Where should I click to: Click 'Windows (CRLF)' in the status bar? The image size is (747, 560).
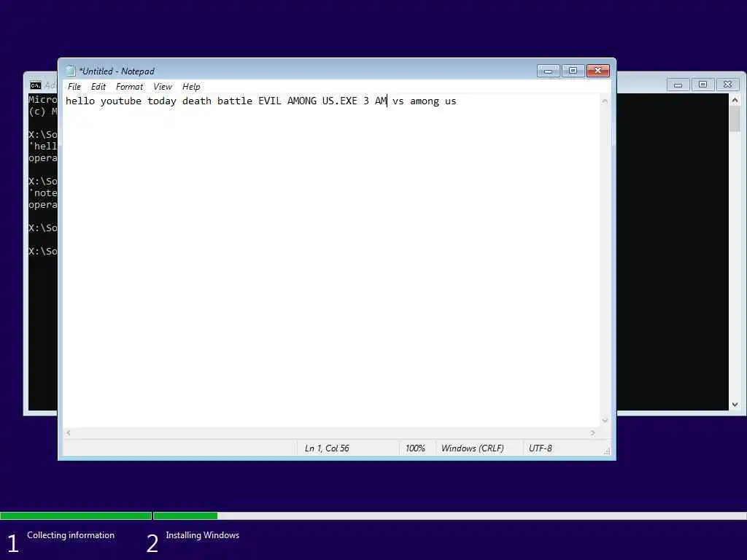coord(472,448)
